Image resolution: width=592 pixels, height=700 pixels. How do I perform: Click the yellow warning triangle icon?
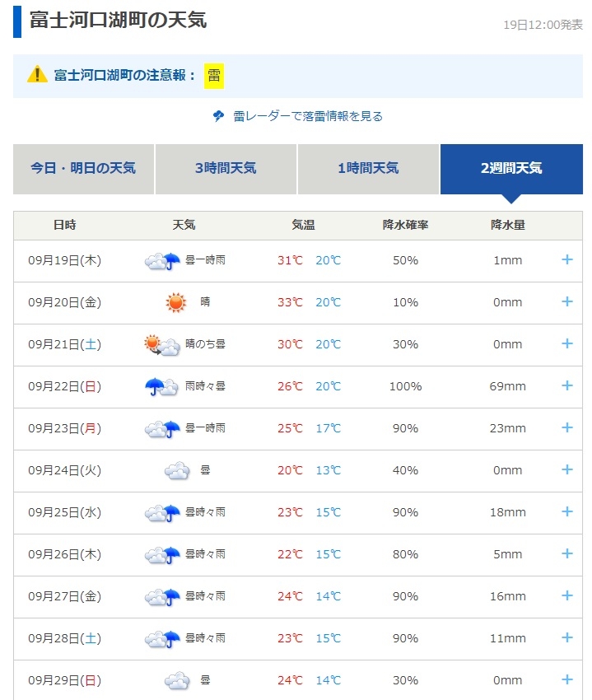[x=37, y=75]
